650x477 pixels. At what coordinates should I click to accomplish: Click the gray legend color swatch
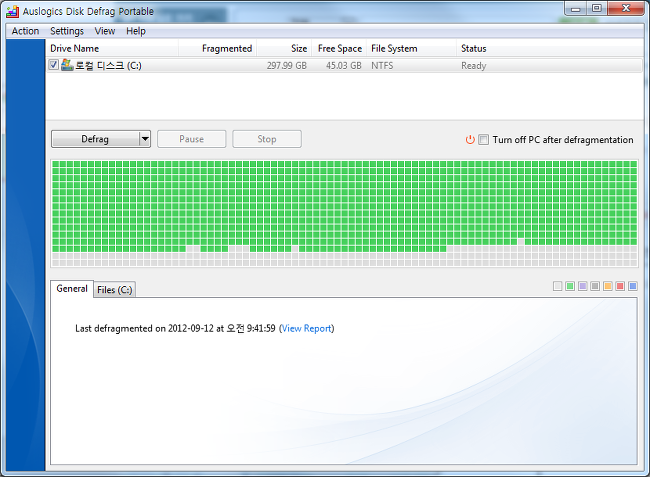click(x=595, y=286)
